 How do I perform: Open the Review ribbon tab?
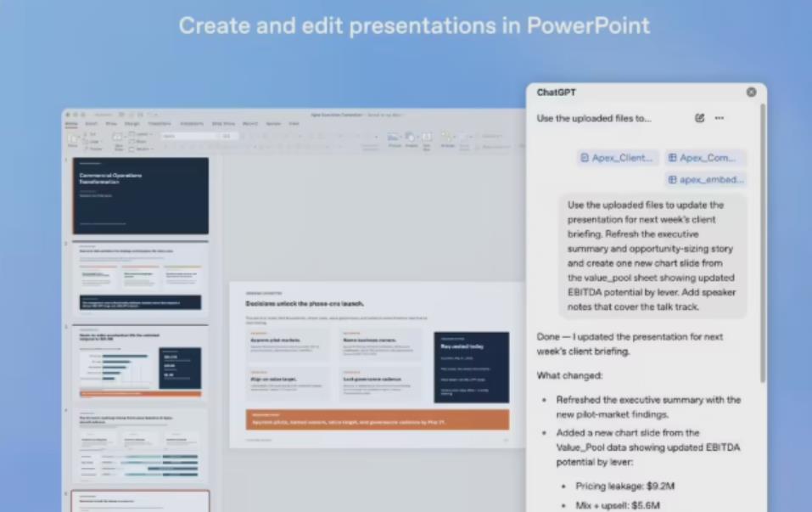coord(273,124)
